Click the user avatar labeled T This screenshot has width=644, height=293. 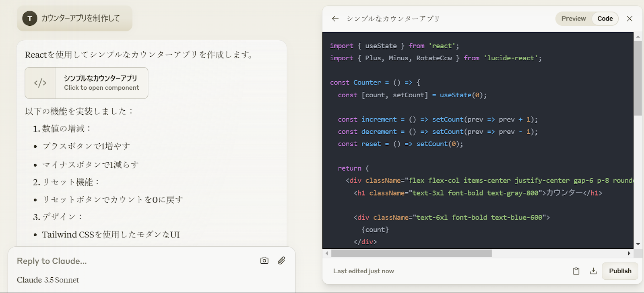30,19
